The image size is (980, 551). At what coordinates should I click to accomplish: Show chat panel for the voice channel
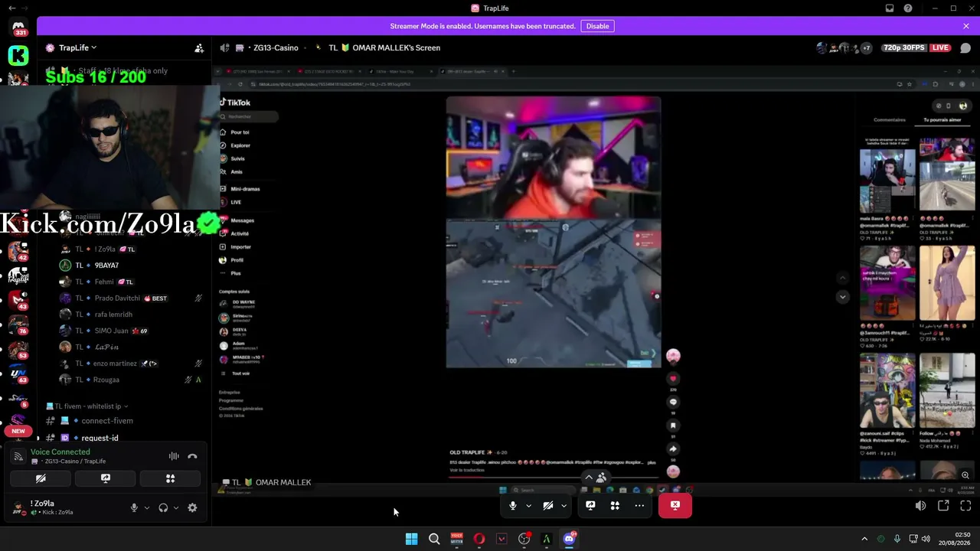[x=965, y=47]
